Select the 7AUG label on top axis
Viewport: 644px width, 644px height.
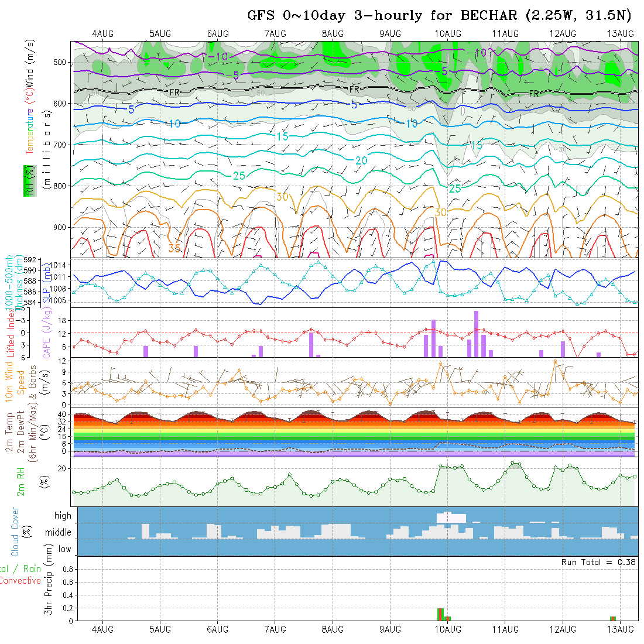(275, 34)
